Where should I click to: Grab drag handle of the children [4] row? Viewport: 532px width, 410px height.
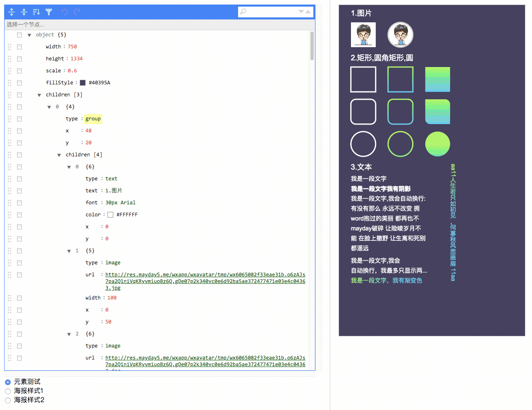pos(10,155)
